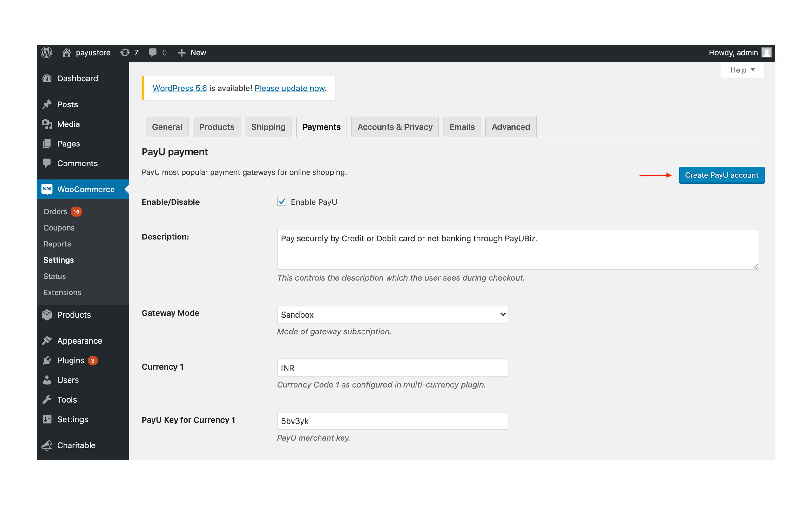
Task: Click the Please update now link
Action: coord(289,88)
